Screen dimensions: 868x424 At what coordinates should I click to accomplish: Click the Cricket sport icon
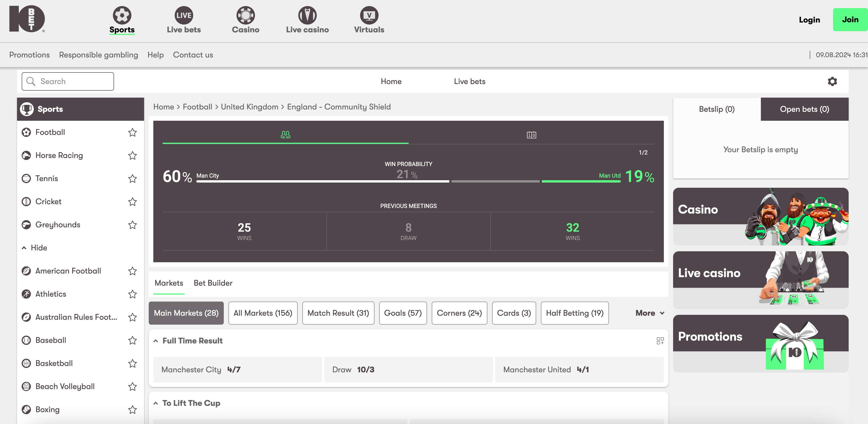(x=26, y=202)
